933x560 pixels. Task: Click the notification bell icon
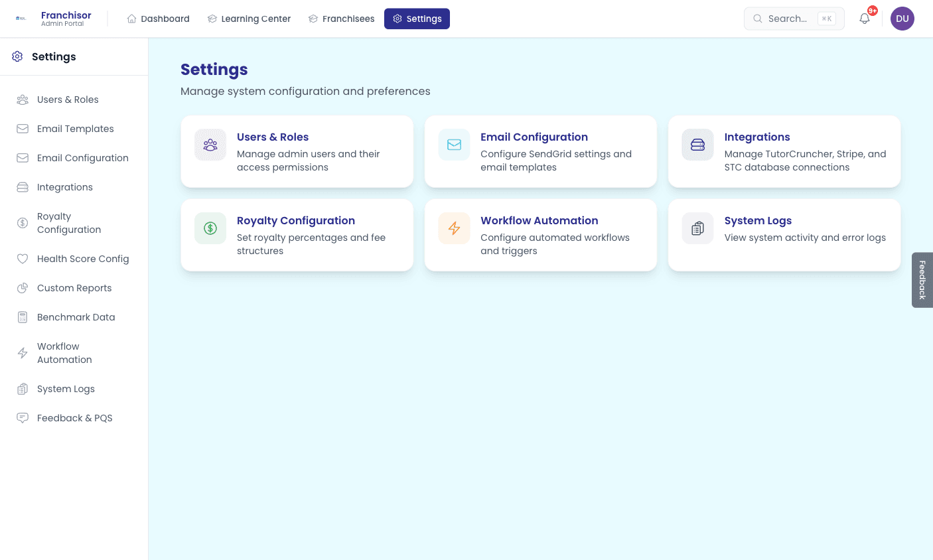click(x=864, y=19)
